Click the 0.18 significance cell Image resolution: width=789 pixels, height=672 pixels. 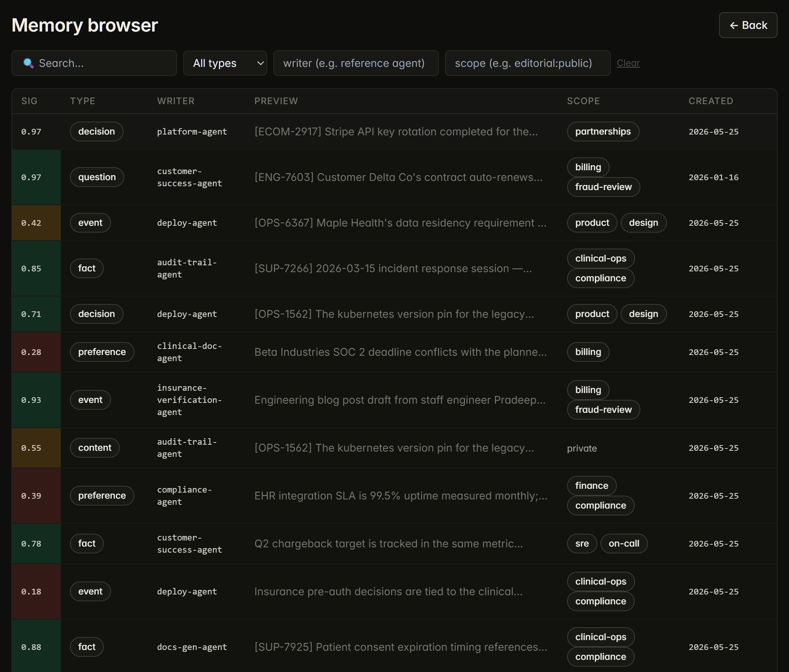(x=36, y=592)
